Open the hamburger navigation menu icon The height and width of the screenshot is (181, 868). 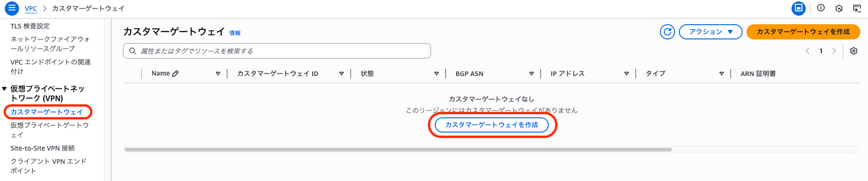coord(11,8)
